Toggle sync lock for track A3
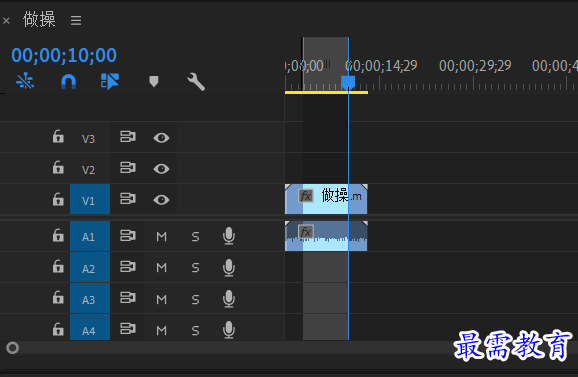Image resolution: width=578 pixels, height=377 pixels. pos(128,297)
